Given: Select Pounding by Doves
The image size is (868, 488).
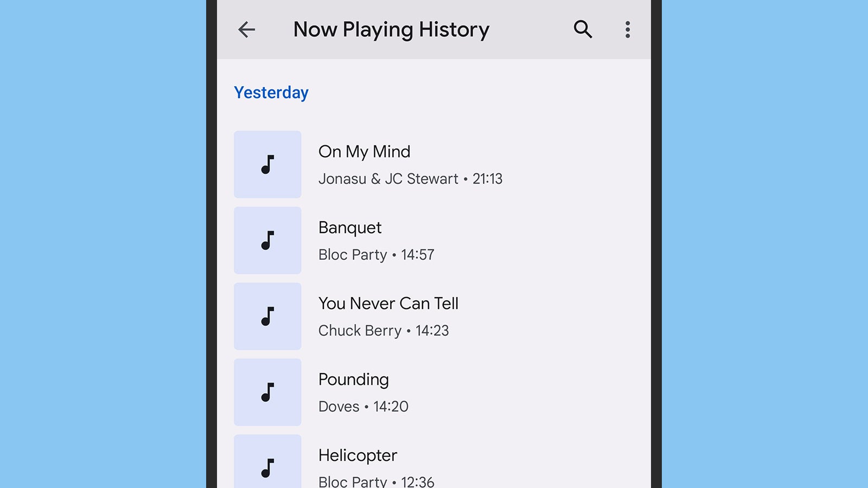Looking at the screenshot, I should pos(353,380).
